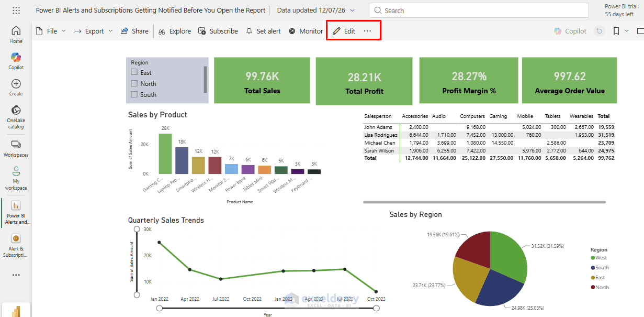The width and height of the screenshot is (644, 317).
Task: Open the Monitor option
Action: 306,31
